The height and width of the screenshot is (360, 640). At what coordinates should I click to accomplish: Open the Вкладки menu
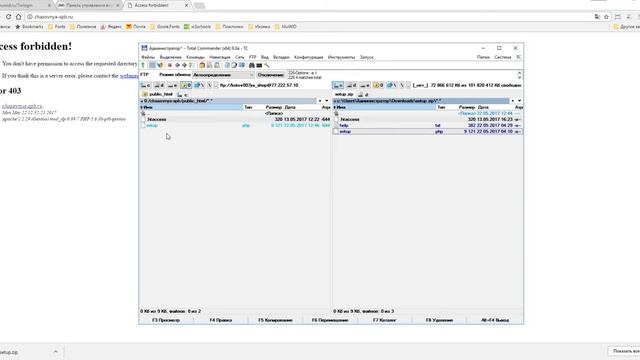coord(281,57)
